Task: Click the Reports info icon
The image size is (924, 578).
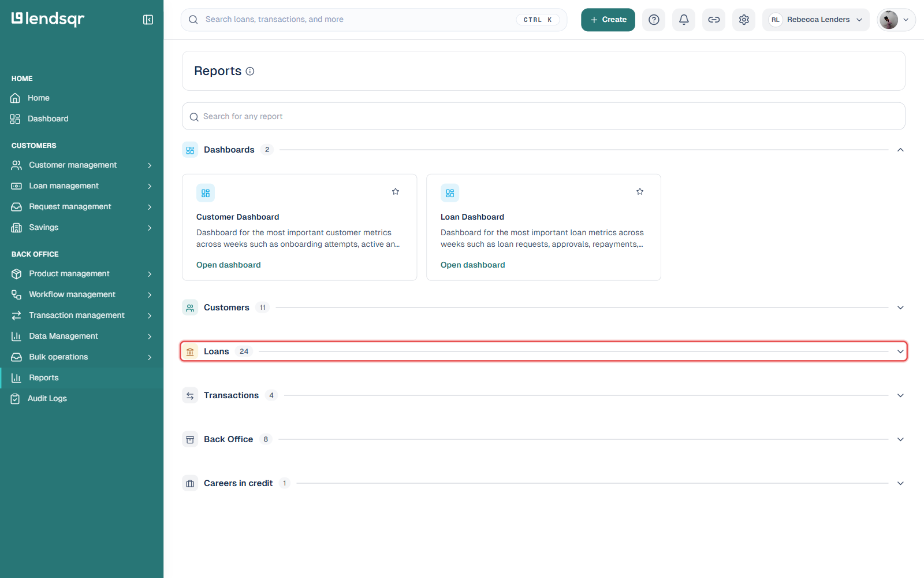Action: point(250,71)
